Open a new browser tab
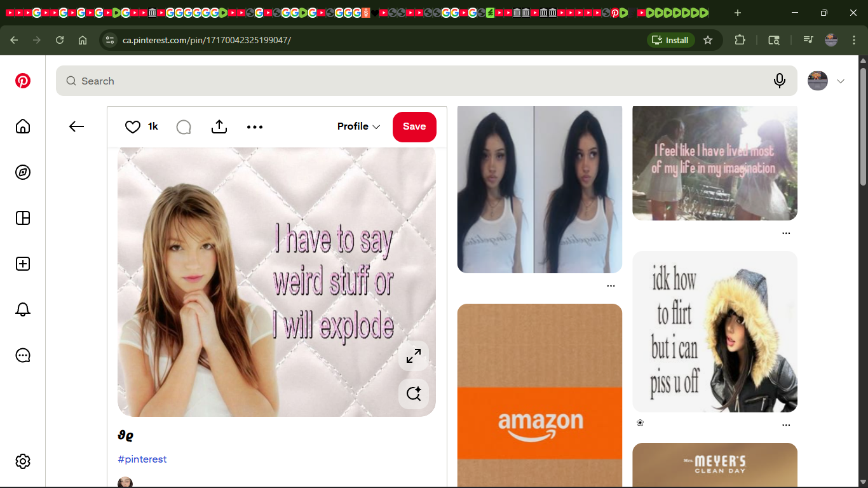The width and height of the screenshot is (868, 488). click(x=736, y=12)
